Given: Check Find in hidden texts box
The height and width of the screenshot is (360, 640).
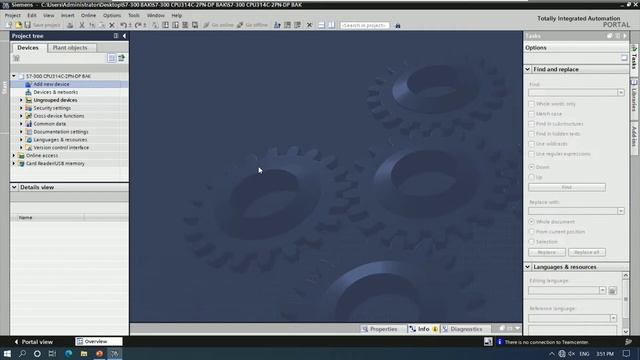Looking at the screenshot, I should point(531,134).
